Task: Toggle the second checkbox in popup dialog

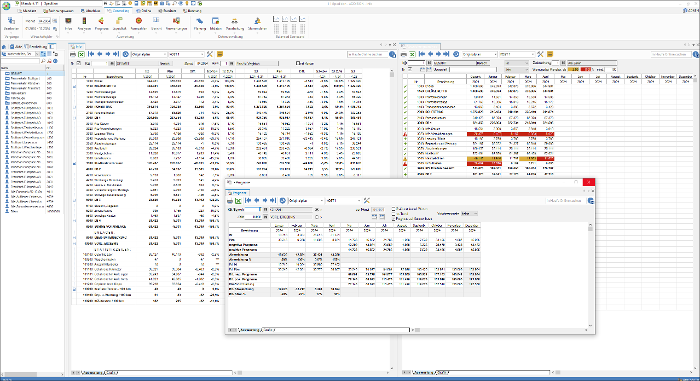Action: click(393, 214)
